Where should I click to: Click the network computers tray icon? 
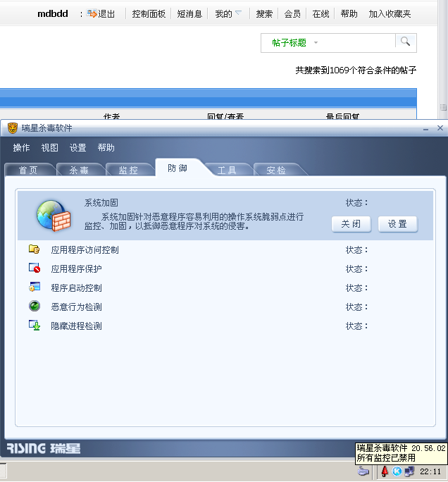409,471
